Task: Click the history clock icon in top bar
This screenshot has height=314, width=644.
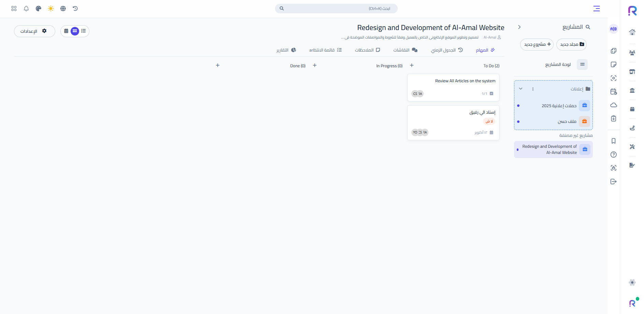Action: [x=75, y=9]
